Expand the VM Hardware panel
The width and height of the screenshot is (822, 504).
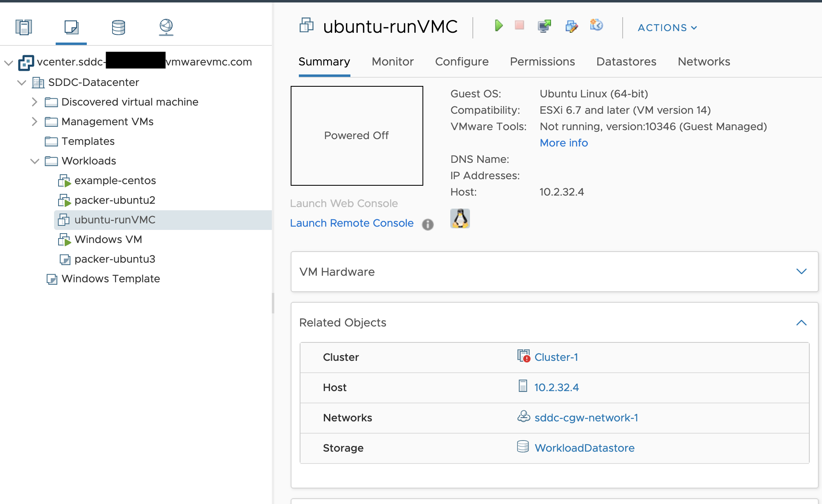(802, 271)
